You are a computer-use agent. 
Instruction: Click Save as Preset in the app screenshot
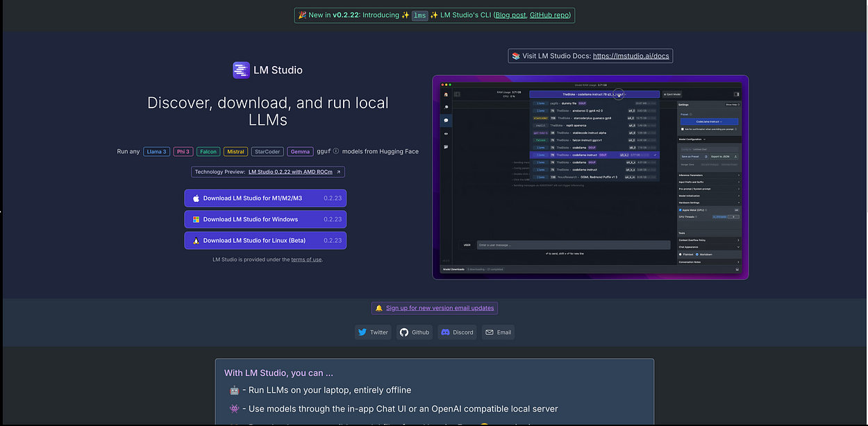pyautogui.click(x=694, y=156)
